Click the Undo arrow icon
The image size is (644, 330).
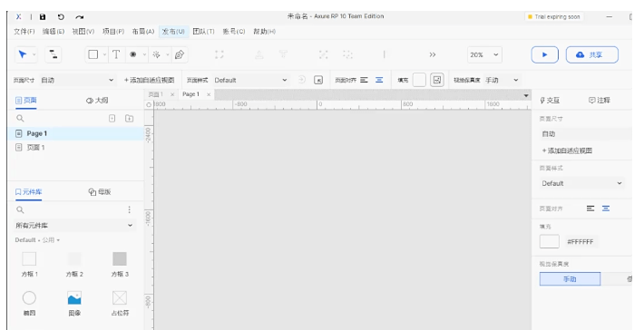click(x=61, y=17)
